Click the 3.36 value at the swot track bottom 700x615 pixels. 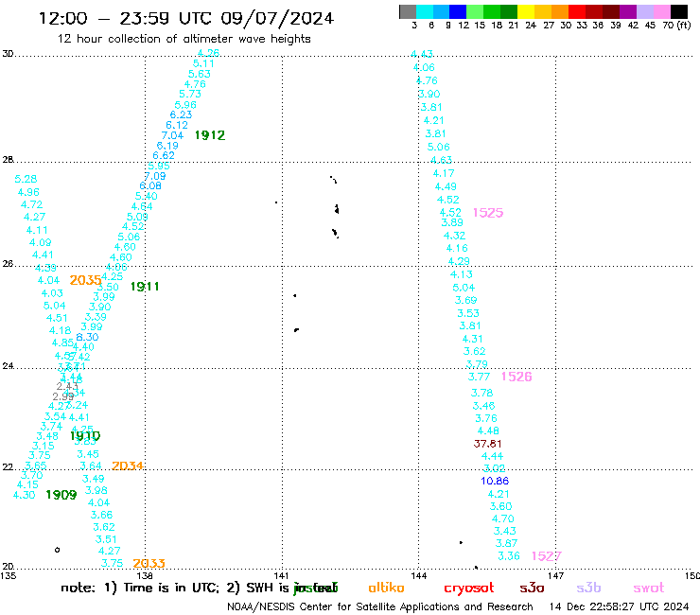pyautogui.click(x=509, y=556)
